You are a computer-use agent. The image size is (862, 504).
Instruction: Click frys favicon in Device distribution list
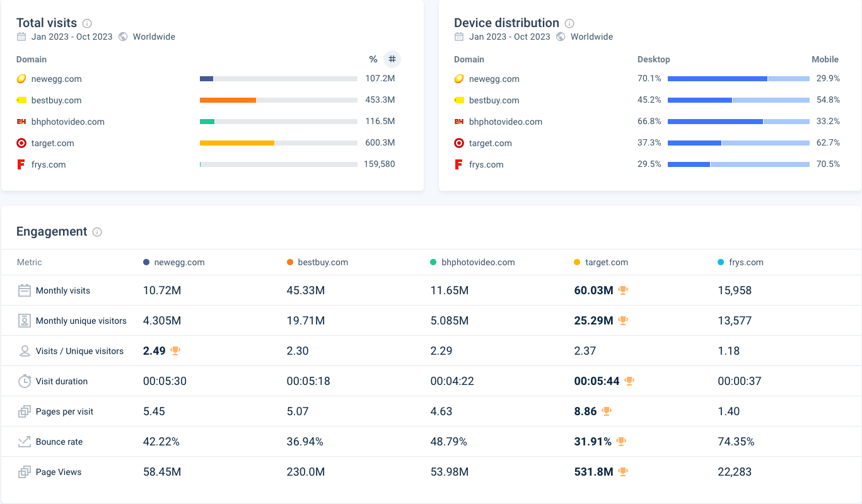458,164
